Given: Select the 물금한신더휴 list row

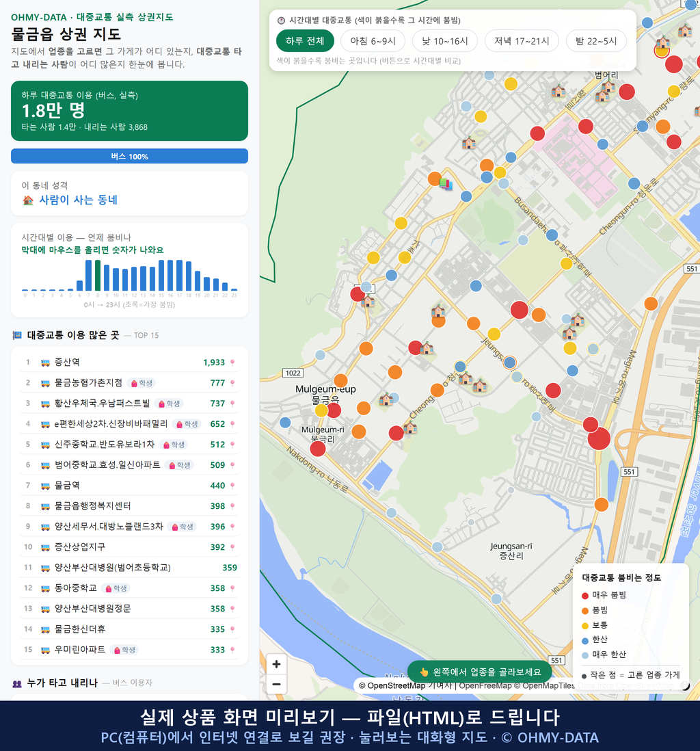Looking at the screenshot, I should point(129,629).
